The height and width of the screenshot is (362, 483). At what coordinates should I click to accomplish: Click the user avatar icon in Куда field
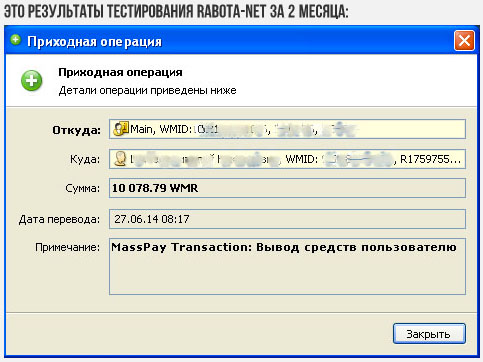coord(120,159)
